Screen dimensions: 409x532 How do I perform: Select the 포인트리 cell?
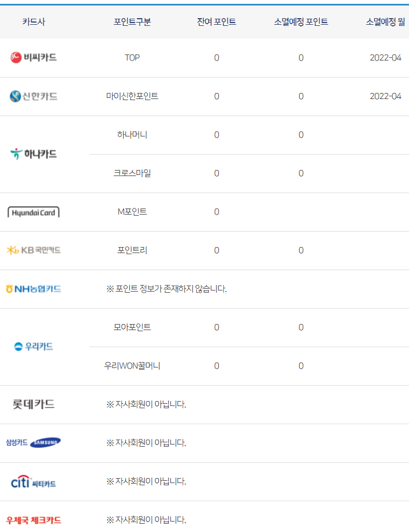[132, 250]
